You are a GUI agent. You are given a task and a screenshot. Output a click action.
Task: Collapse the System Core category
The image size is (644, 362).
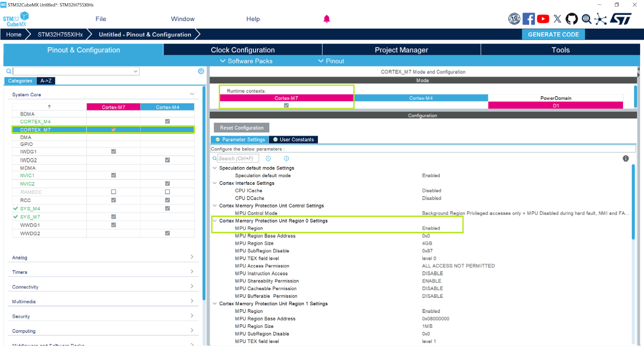tap(192, 94)
